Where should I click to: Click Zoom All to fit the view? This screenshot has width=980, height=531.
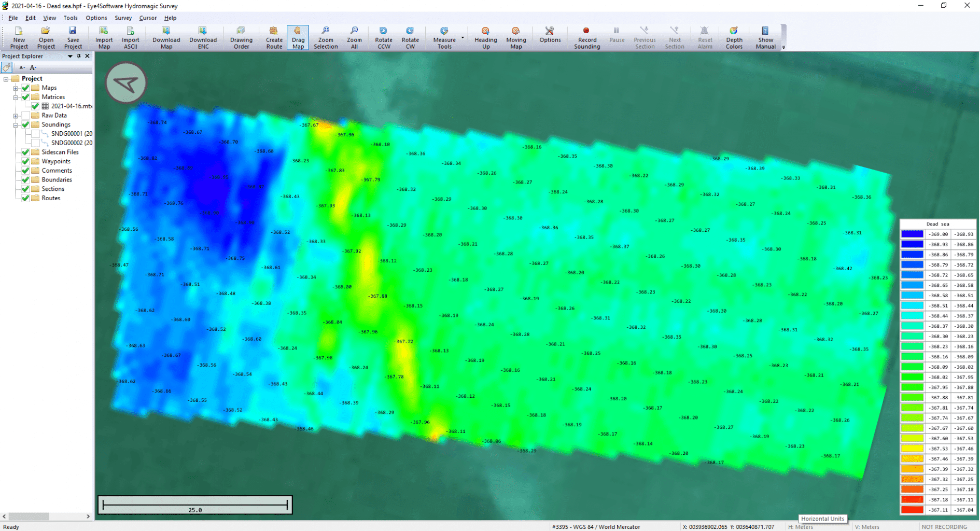point(354,38)
